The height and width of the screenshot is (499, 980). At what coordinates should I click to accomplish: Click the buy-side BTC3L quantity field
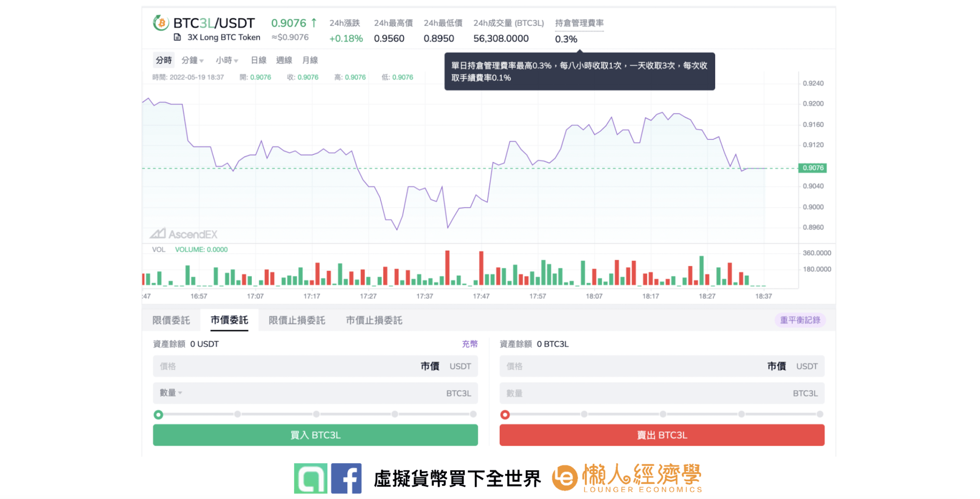click(316, 393)
